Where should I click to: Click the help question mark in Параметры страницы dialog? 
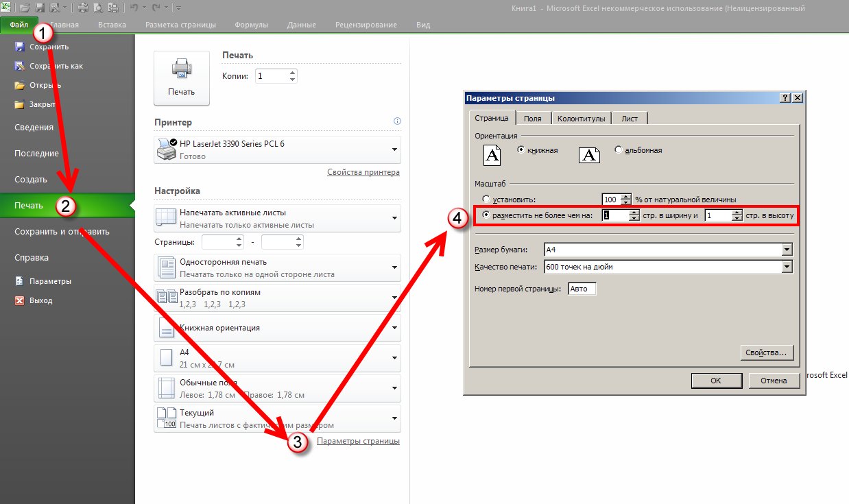click(x=785, y=98)
